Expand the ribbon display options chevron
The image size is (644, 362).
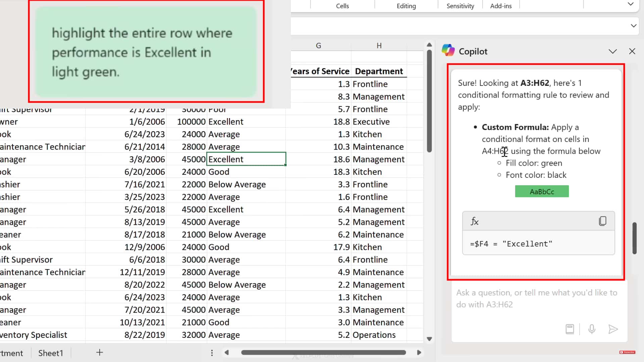coord(631,4)
